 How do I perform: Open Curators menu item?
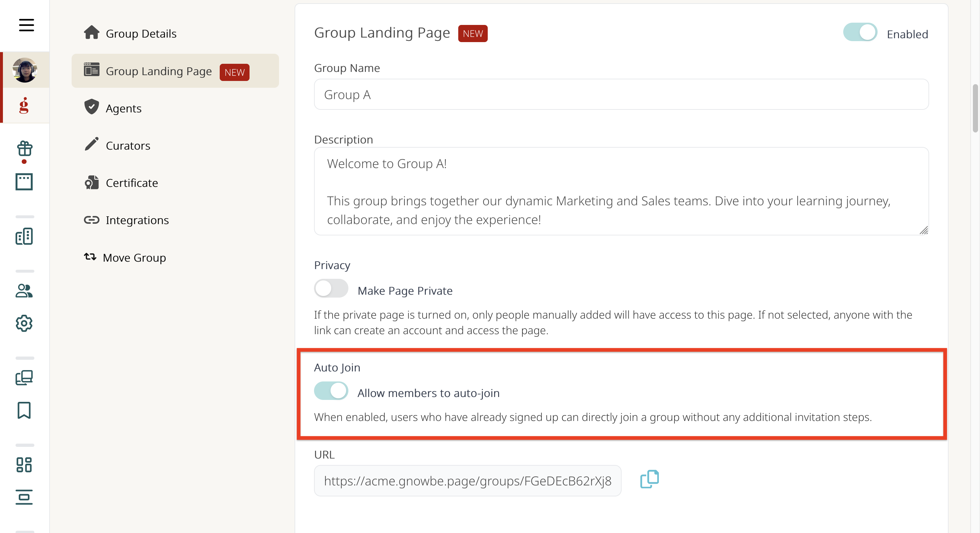tap(175, 146)
